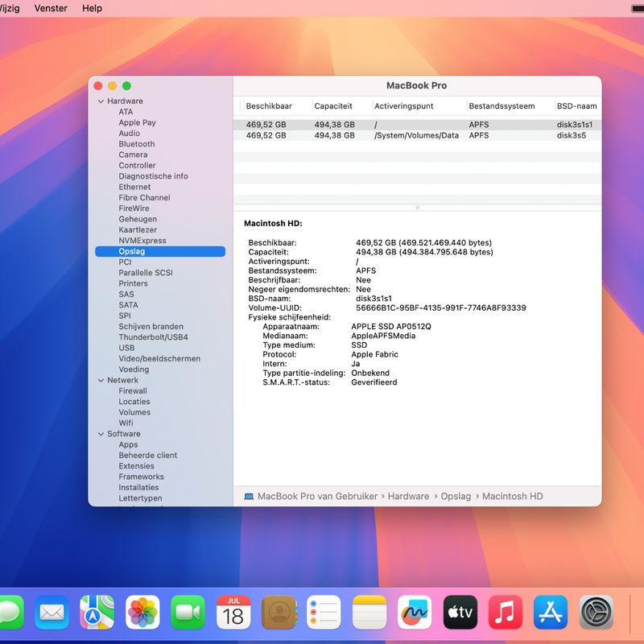
Task: Show Wifi information under Netwerk
Action: pyautogui.click(x=126, y=423)
